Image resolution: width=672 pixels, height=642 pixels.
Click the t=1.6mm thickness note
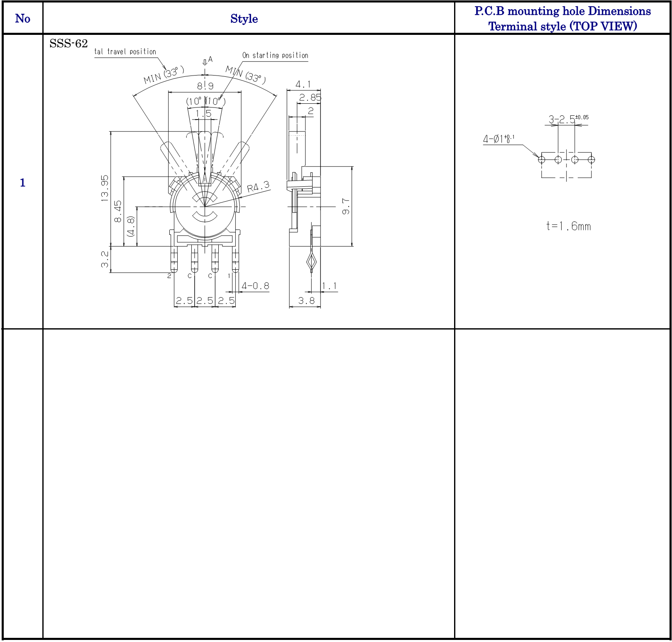[x=568, y=226]
